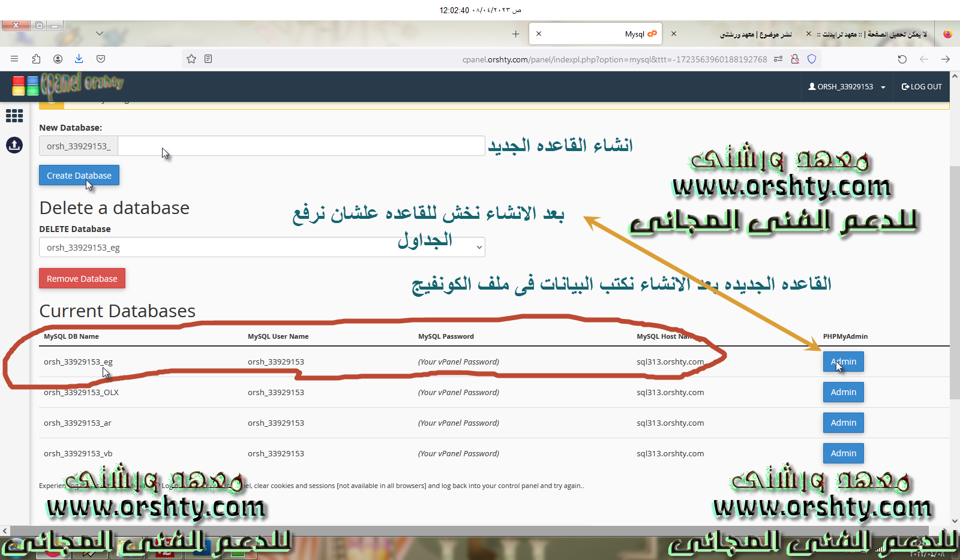
Task: Open the cPanel apps grid icon
Action: coord(14,116)
